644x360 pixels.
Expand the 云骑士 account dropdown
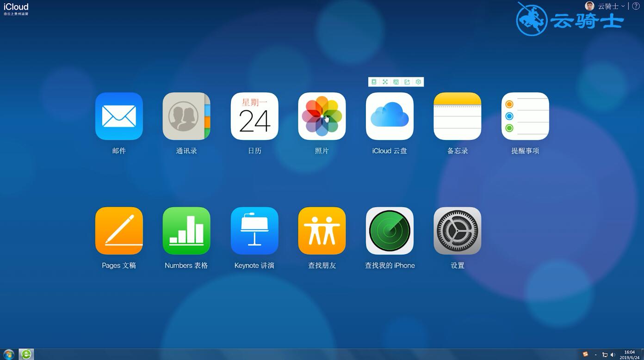(x=611, y=6)
